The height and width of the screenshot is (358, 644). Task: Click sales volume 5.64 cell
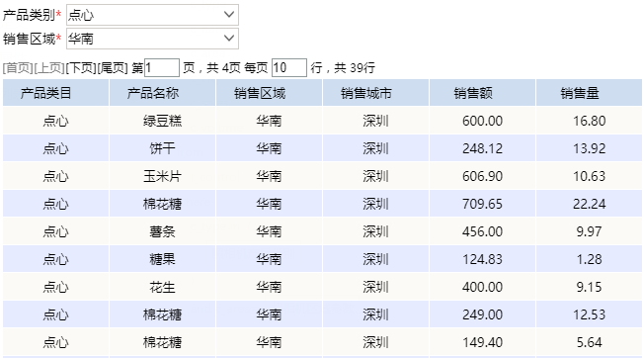coord(589,342)
